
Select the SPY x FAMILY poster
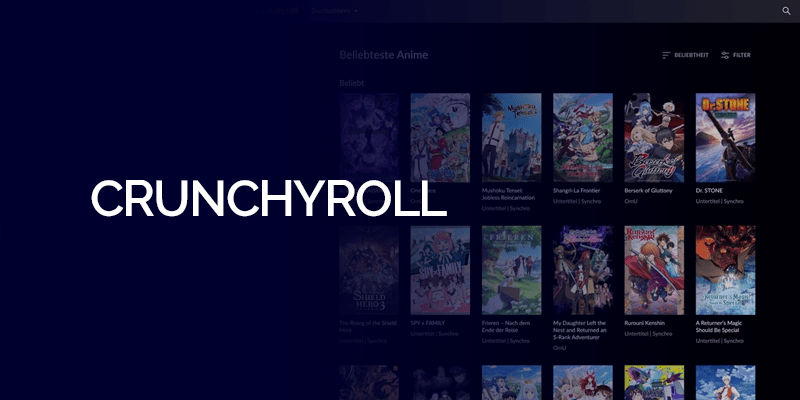pos(440,270)
